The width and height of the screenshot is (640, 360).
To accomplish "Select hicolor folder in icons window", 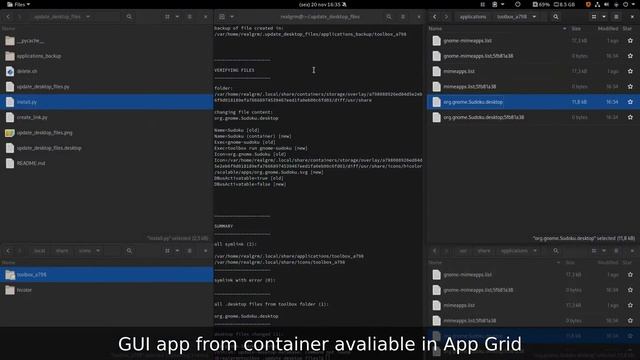I will pos(107,290).
